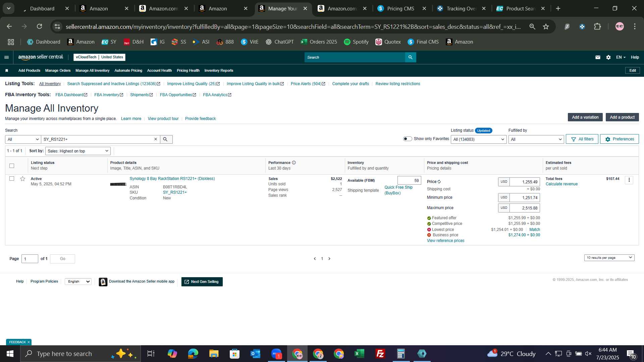Click the Minimum price field 1,251.74
This screenshot has height=362, width=644.
[x=525, y=197]
